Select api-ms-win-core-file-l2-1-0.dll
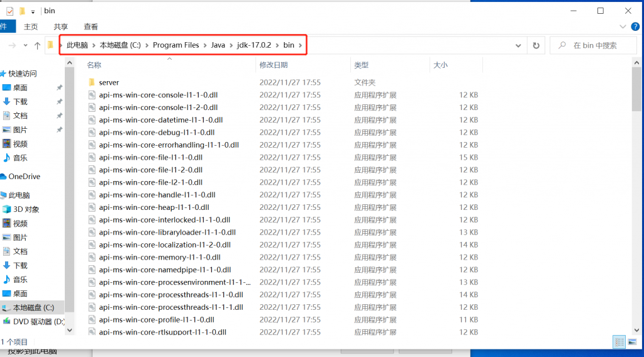644x357 pixels. click(150, 182)
